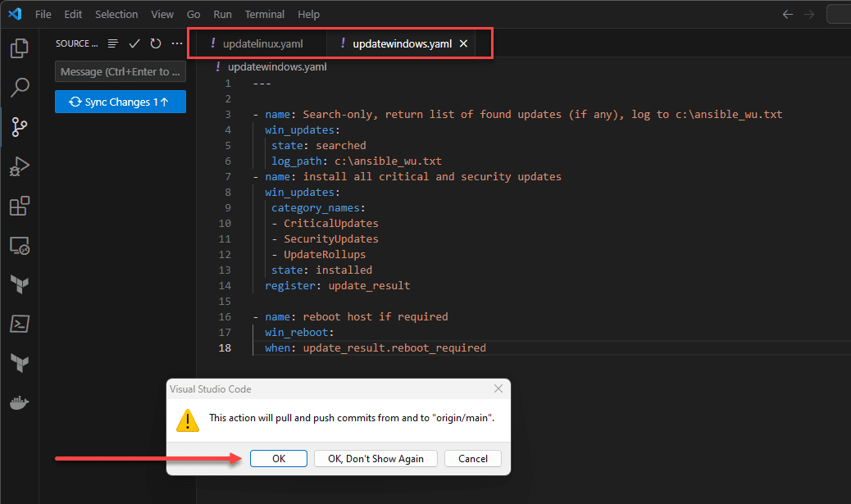
Task: Open the Search view icon
Action: click(x=19, y=88)
